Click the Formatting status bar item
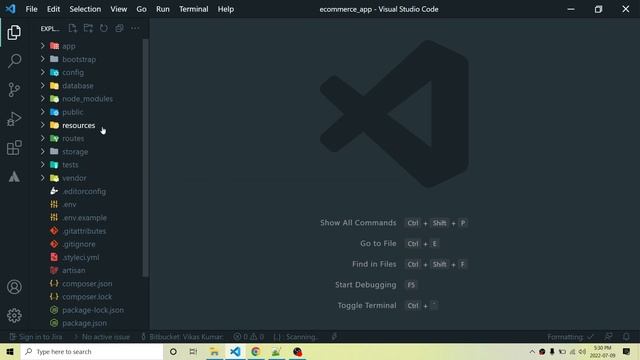Screen dimensions: 640x360 tap(570, 337)
